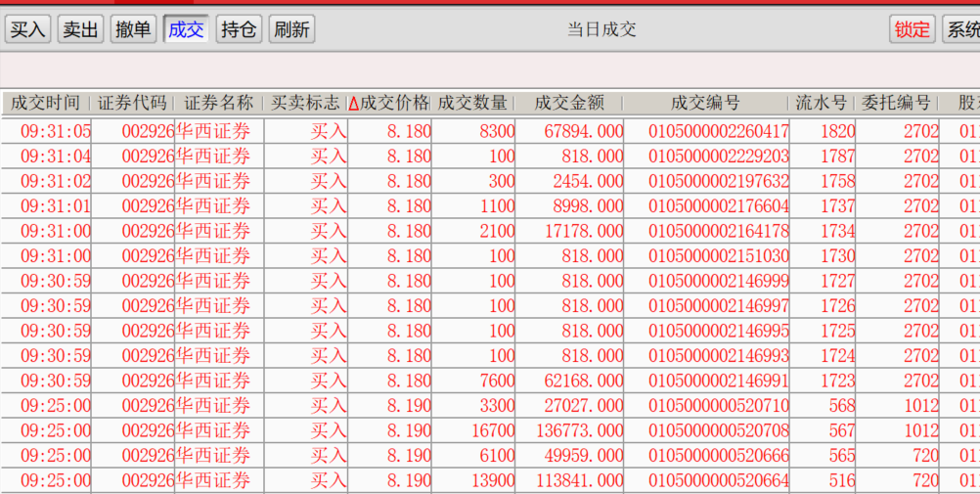Click trade number 0105000002146995
Image resolution: width=980 pixels, height=494 pixels.
pos(719,331)
